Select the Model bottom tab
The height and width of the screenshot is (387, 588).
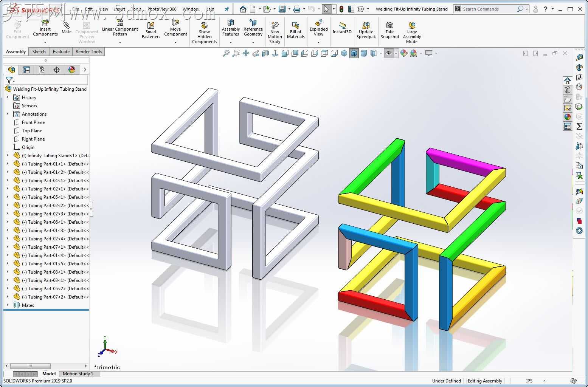(x=49, y=374)
